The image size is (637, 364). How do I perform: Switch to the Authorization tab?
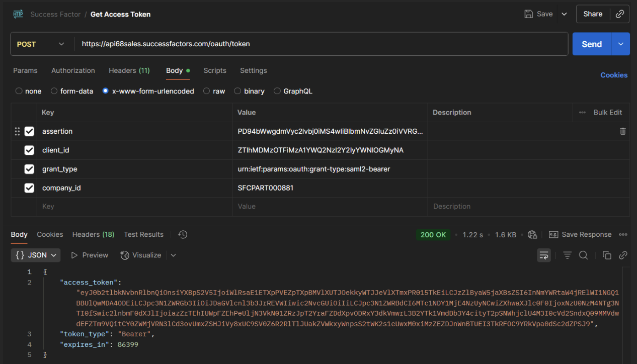[x=73, y=70]
